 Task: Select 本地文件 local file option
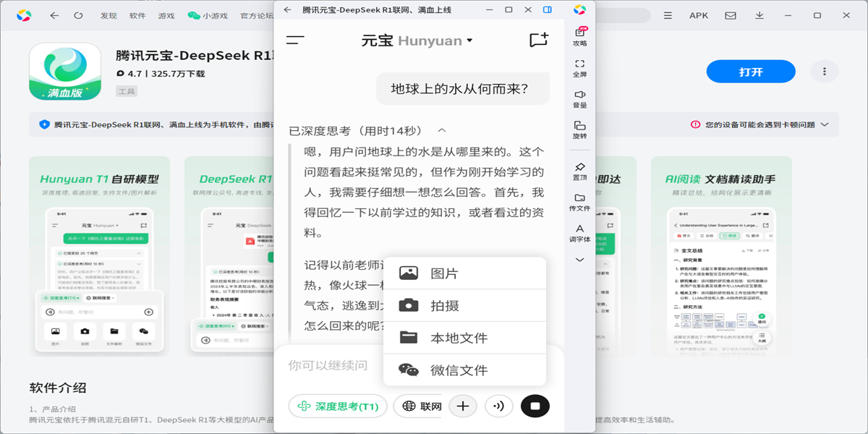click(464, 338)
